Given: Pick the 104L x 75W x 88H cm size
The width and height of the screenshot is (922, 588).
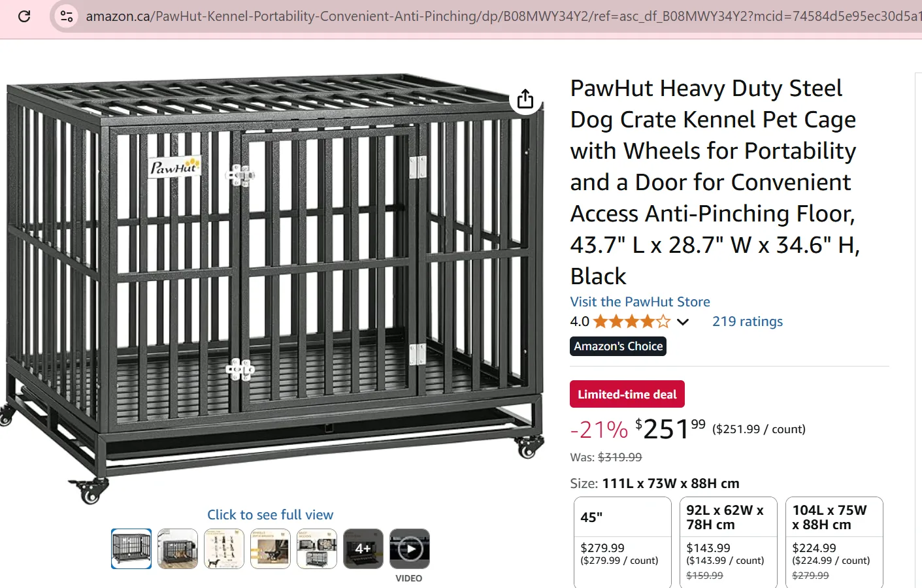Looking at the screenshot, I should coord(834,542).
